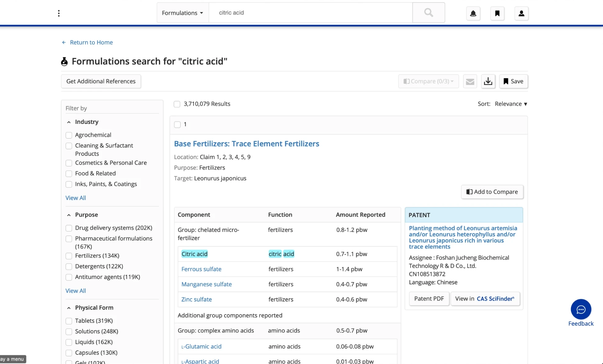This screenshot has width=603, height=364.
Task: Open the highlighted Citric acid component link
Action: pyautogui.click(x=194, y=254)
